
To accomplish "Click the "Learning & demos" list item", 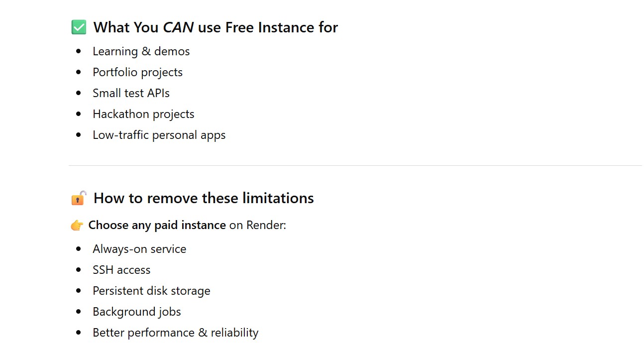I will (141, 51).
